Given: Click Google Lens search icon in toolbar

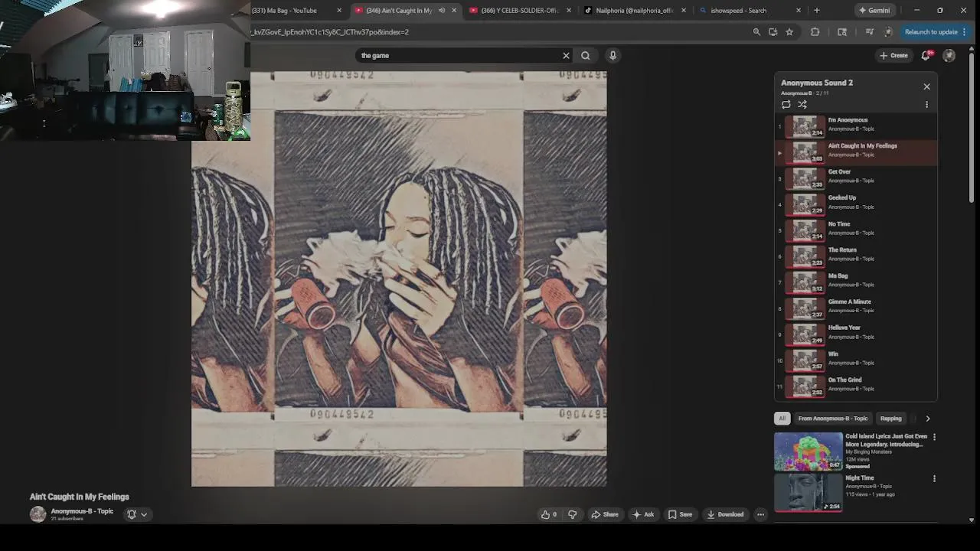Looking at the screenshot, I should pos(842,32).
